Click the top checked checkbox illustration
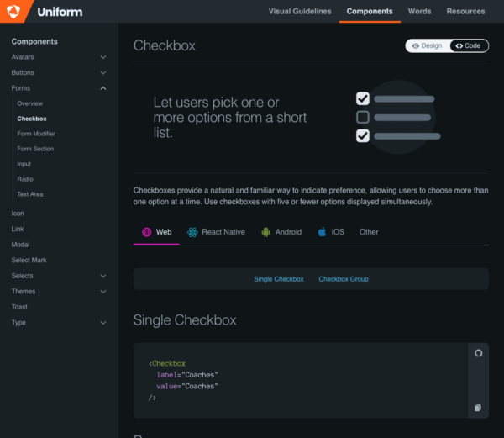504x438 pixels. pyautogui.click(x=363, y=98)
